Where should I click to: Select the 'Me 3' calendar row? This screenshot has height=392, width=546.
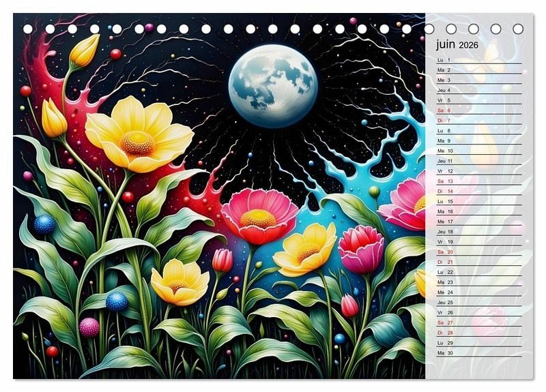pos(480,80)
